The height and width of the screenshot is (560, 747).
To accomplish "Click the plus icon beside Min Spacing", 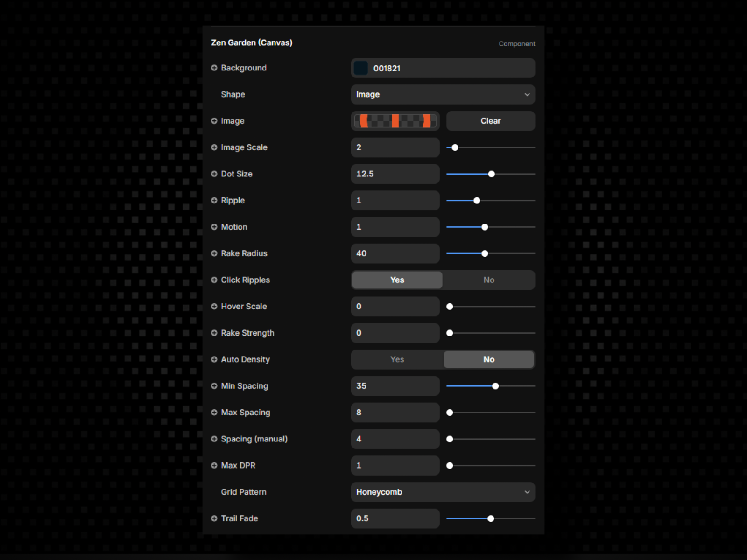I will coord(214,386).
